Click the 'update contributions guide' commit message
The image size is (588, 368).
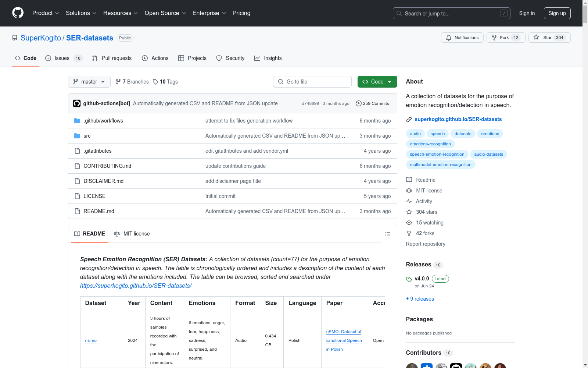coord(236,166)
